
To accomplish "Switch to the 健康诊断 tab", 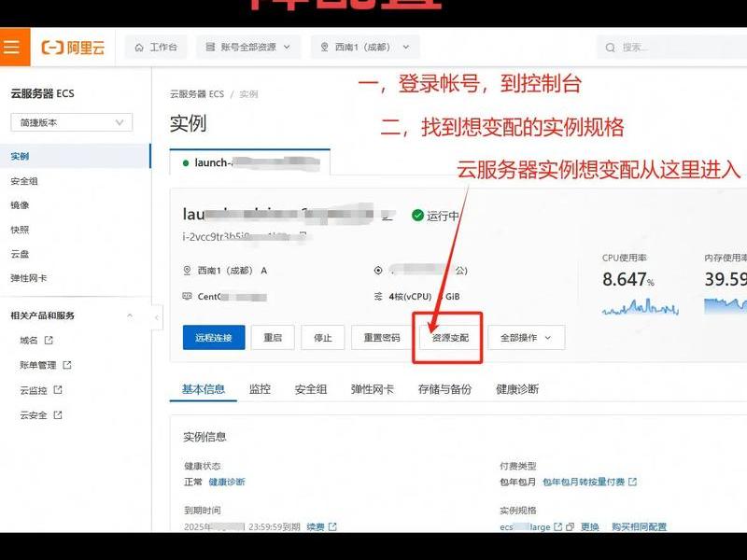I will tap(517, 389).
